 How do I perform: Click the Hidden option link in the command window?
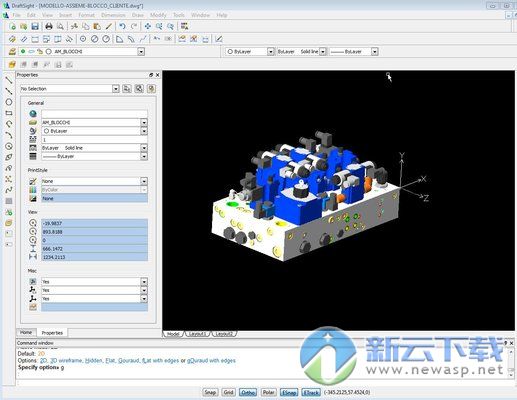(94, 361)
